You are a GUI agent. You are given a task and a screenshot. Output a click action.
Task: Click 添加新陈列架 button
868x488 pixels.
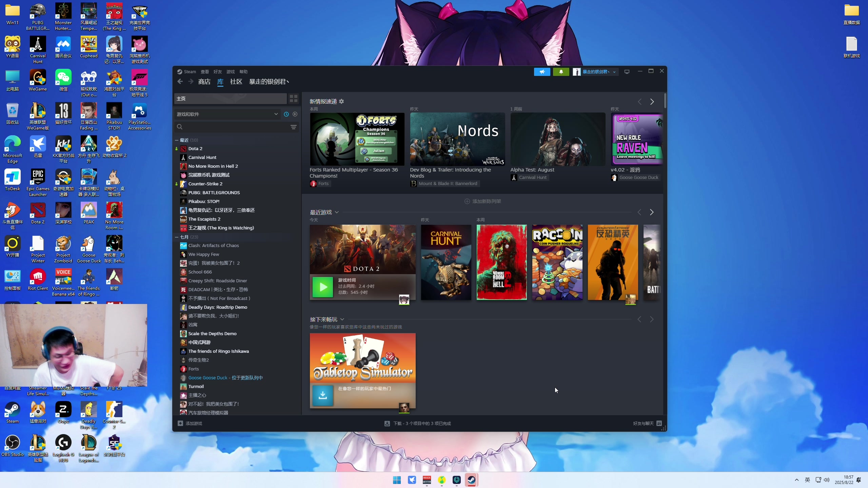pyautogui.click(x=482, y=201)
